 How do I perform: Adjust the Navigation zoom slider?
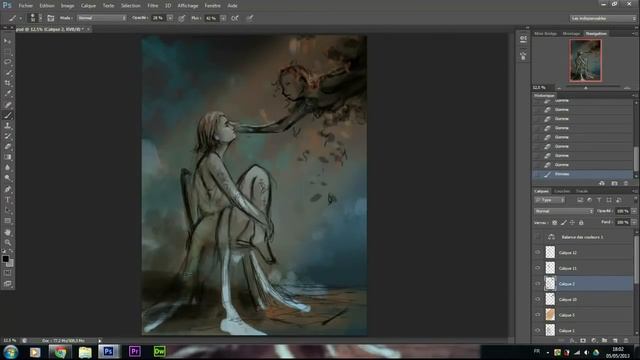(586, 88)
